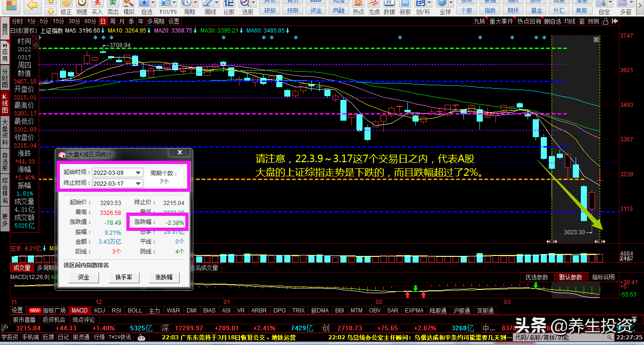Toggle the 重大事件 events display
Screen dimensions: 644x345
(501, 21)
